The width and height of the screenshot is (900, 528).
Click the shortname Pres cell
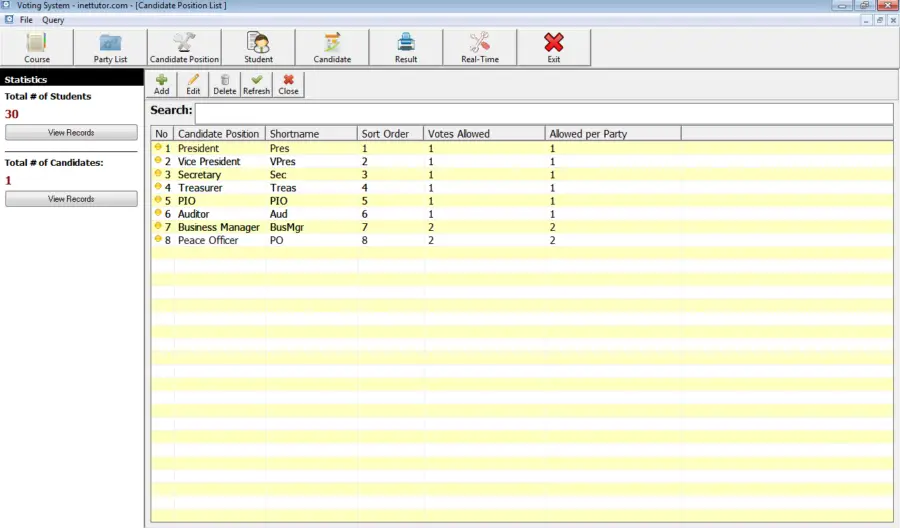point(280,148)
